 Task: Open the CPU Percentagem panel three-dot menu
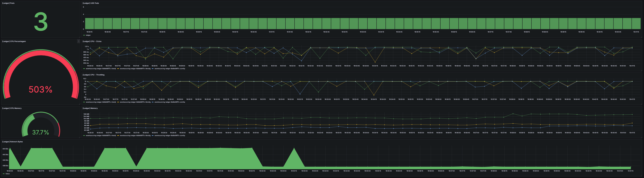[78, 41]
